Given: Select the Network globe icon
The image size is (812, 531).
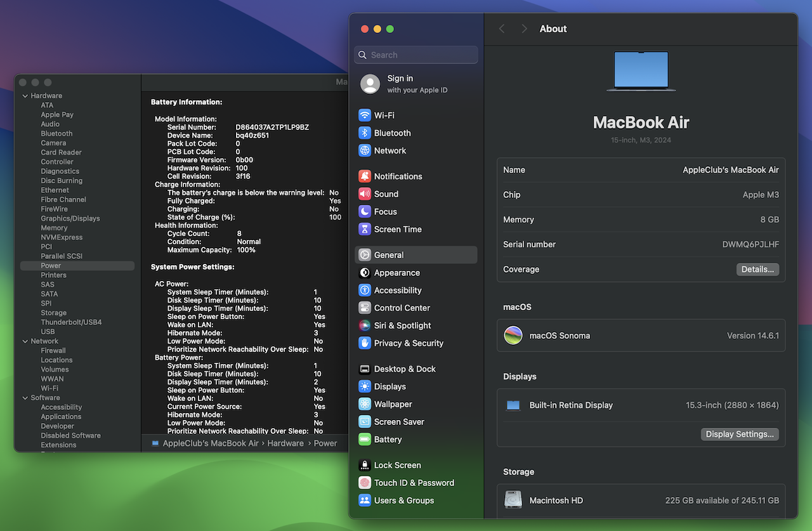Looking at the screenshot, I should [x=365, y=151].
